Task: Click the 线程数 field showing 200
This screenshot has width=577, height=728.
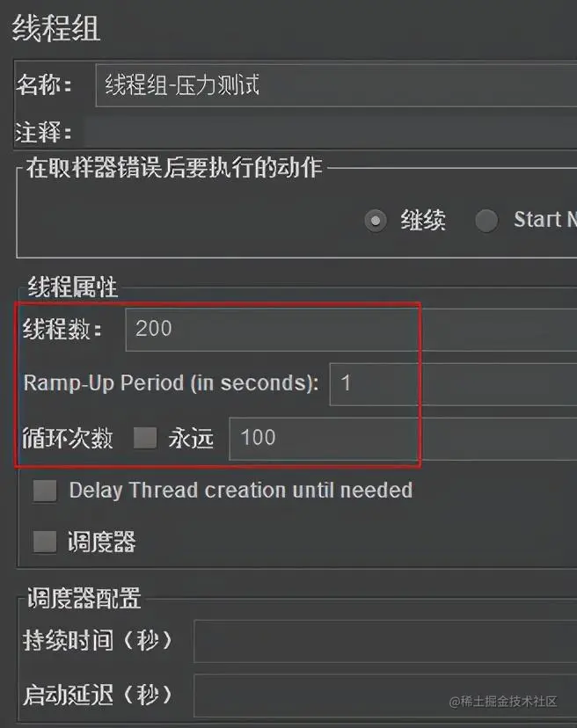Action: pos(351,330)
